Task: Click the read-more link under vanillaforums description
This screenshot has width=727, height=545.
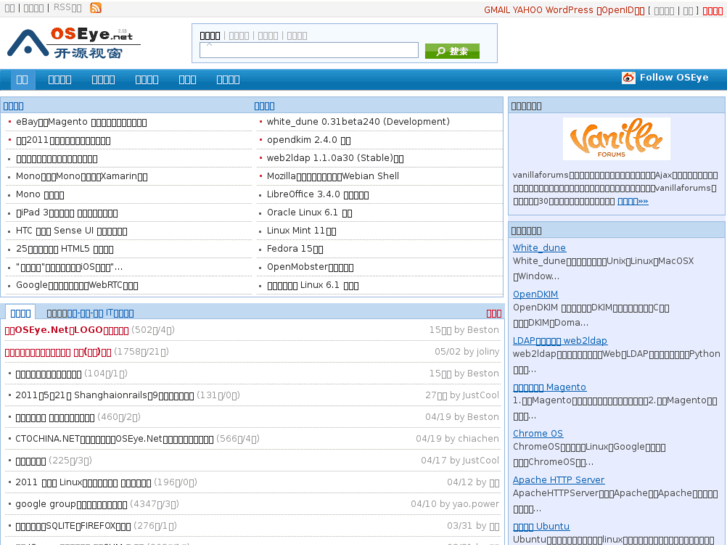Action: click(x=633, y=201)
